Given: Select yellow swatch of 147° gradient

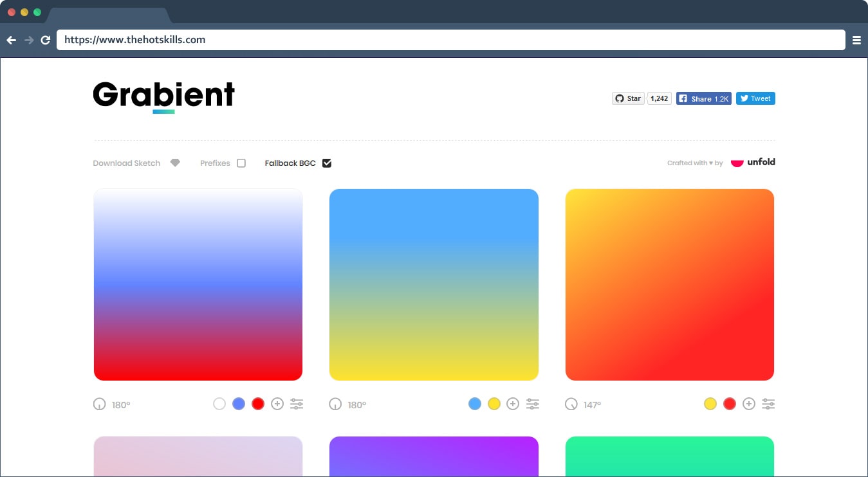Looking at the screenshot, I should [x=710, y=404].
